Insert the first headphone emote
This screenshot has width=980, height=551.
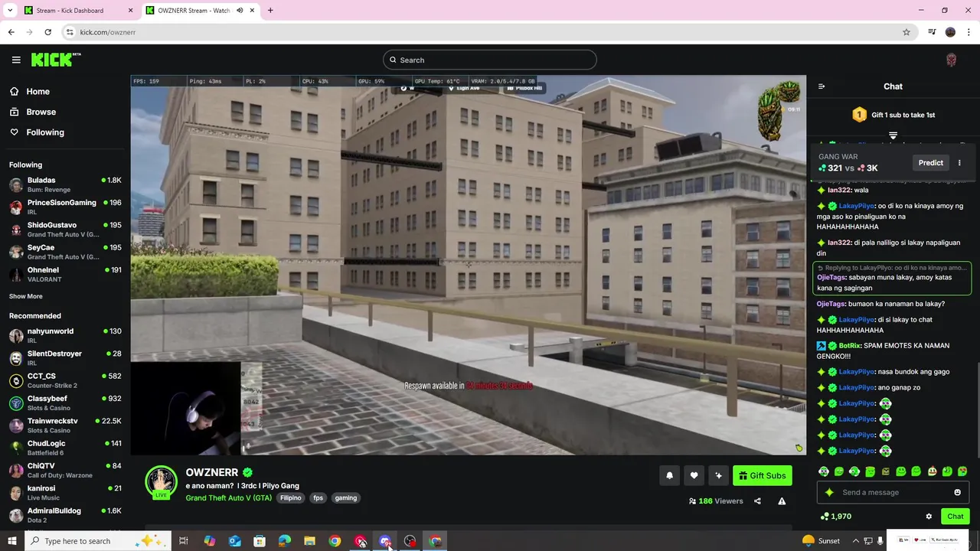[x=823, y=471]
